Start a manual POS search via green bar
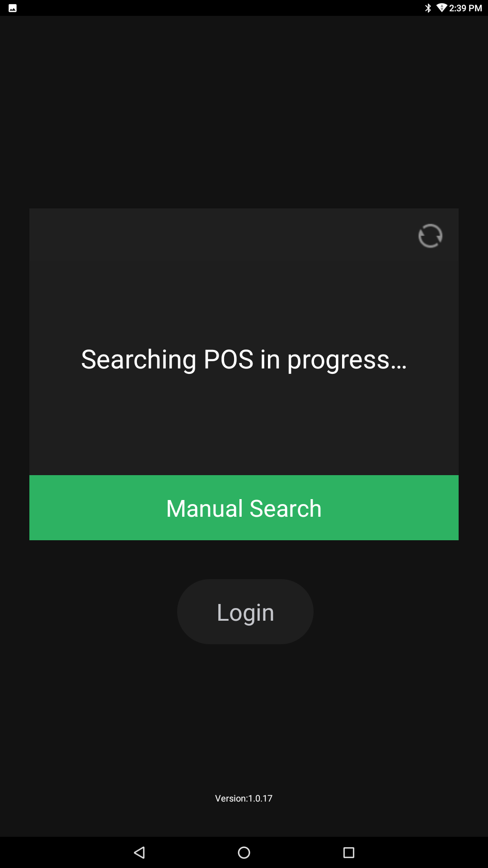 [244, 508]
